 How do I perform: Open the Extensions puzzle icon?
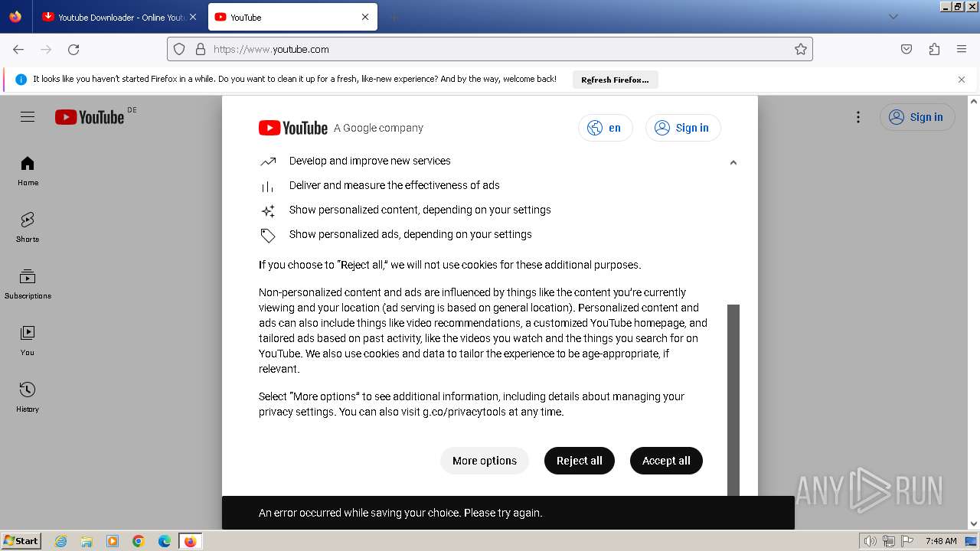934,49
